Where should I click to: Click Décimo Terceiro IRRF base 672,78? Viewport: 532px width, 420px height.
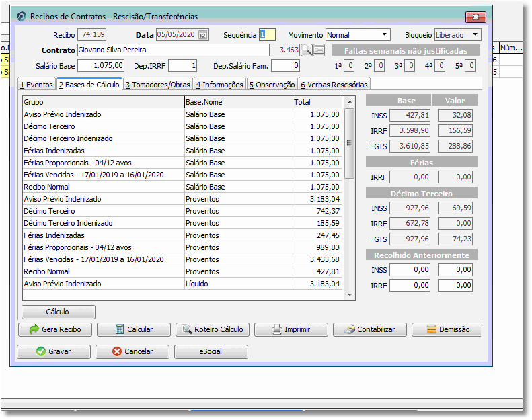(410, 223)
